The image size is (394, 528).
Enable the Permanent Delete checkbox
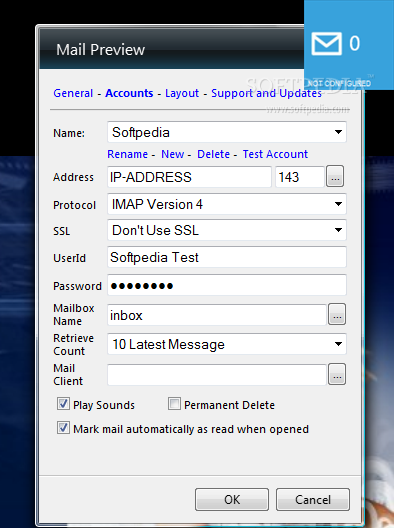(174, 404)
